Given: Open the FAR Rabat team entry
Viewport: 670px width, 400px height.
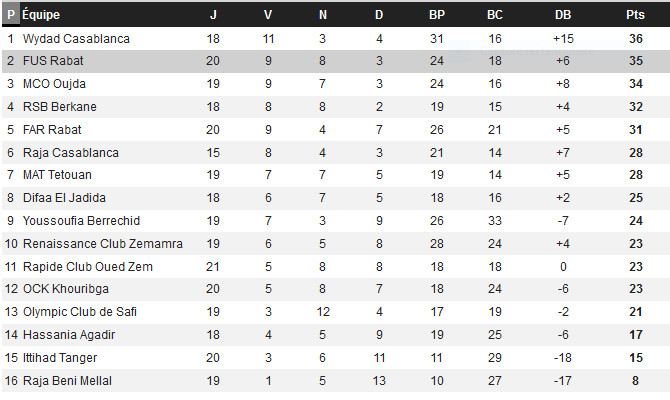Looking at the screenshot, I should (x=52, y=130).
